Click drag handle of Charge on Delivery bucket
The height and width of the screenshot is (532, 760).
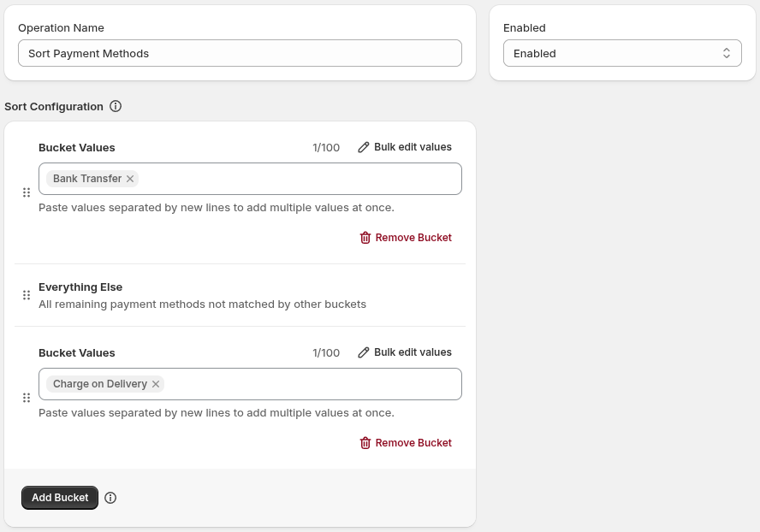[x=27, y=398]
